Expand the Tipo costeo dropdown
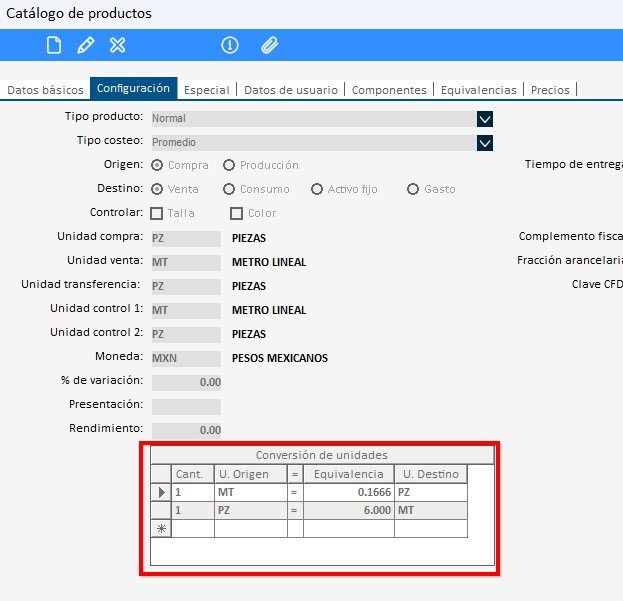Screen dimensions: 623x601 [x=485, y=142]
